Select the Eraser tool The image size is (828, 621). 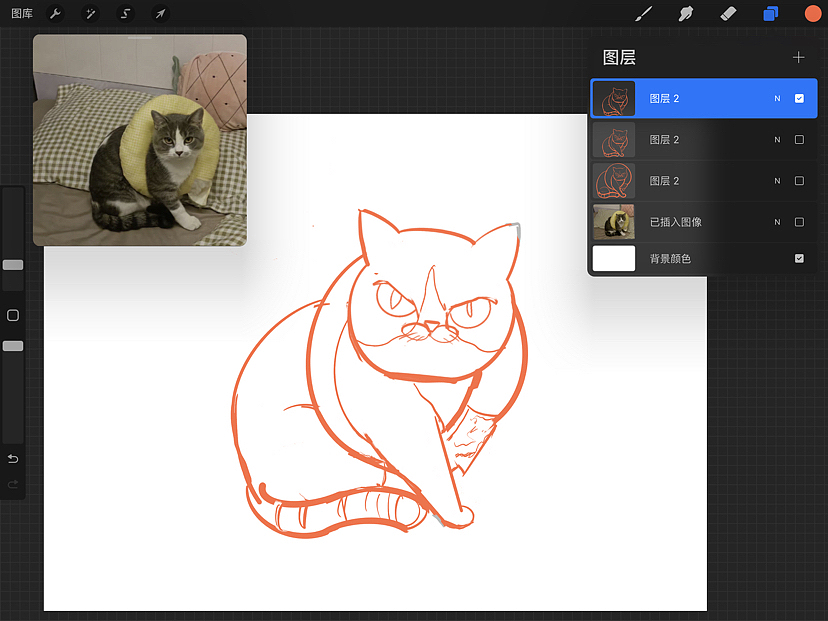(728, 14)
